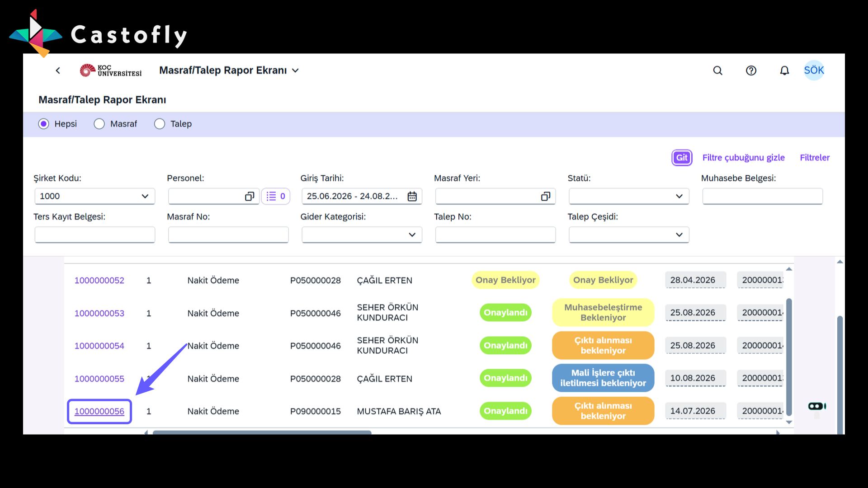
Task: Click the code P090000015
Action: pyautogui.click(x=316, y=411)
